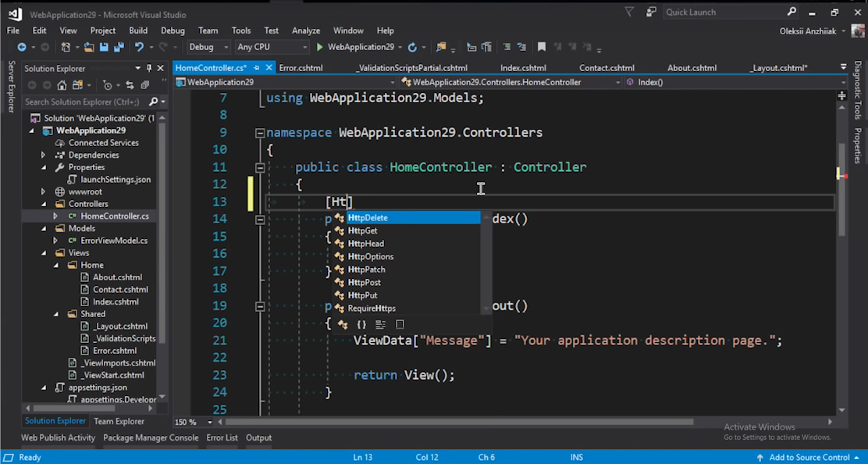Open the File menu

click(x=12, y=30)
